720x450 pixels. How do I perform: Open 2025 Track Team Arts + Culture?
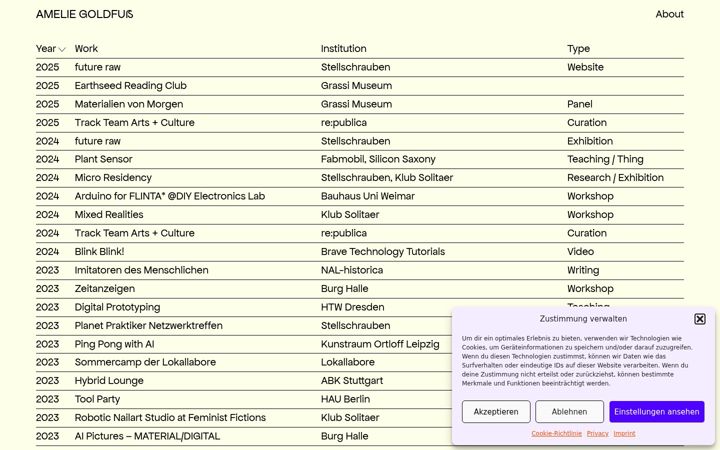click(x=135, y=123)
